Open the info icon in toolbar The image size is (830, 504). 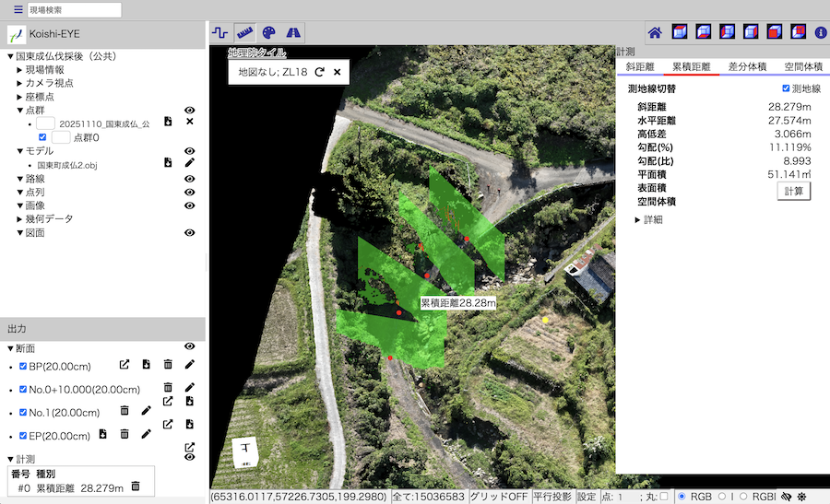point(821,32)
